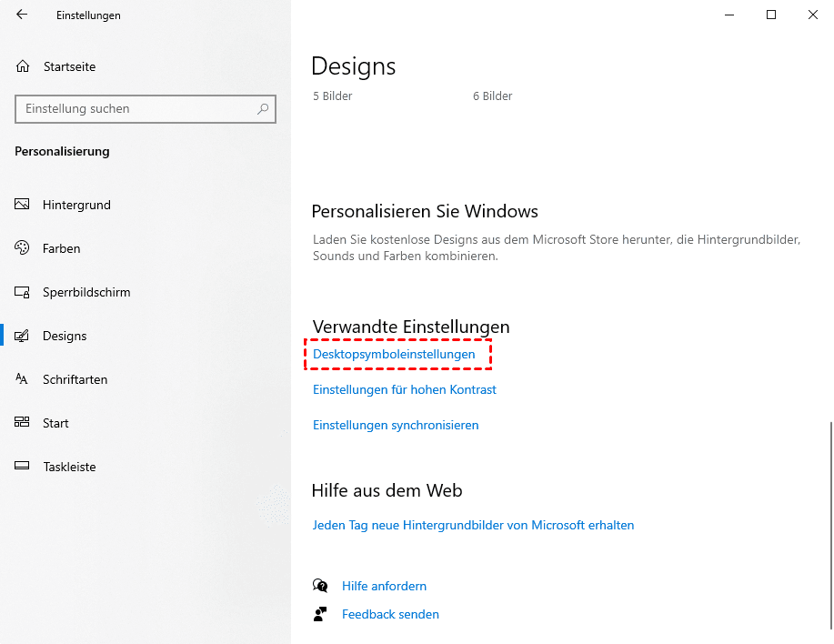Open the Start settings section
Screen dimensions: 834x644
(55, 423)
